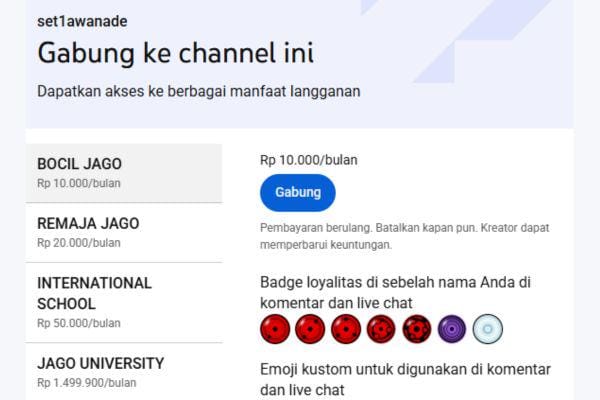The height and width of the screenshot is (400, 600).
Task: Click the Pembayaran berulang disclaimer text
Action: (x=404, y=236)
